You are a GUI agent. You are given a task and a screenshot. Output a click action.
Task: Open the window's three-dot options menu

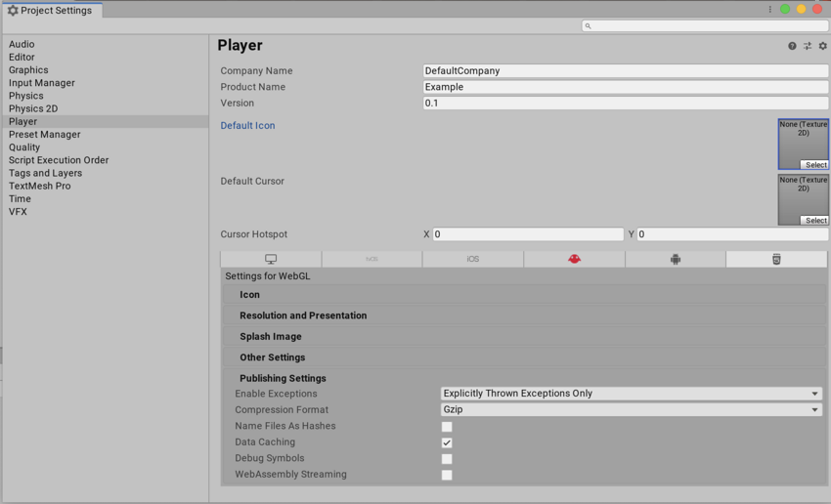[x=770, y=9]
